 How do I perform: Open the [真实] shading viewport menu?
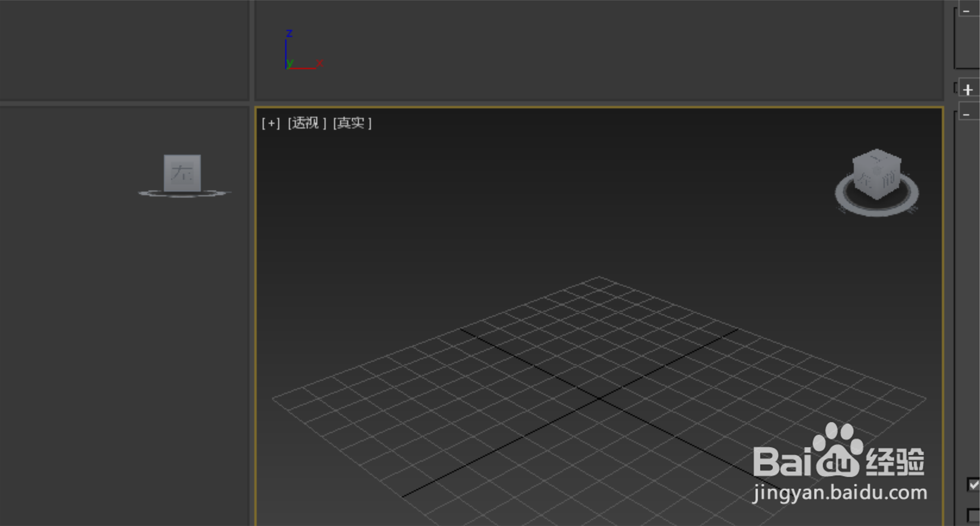click(352, 123)
